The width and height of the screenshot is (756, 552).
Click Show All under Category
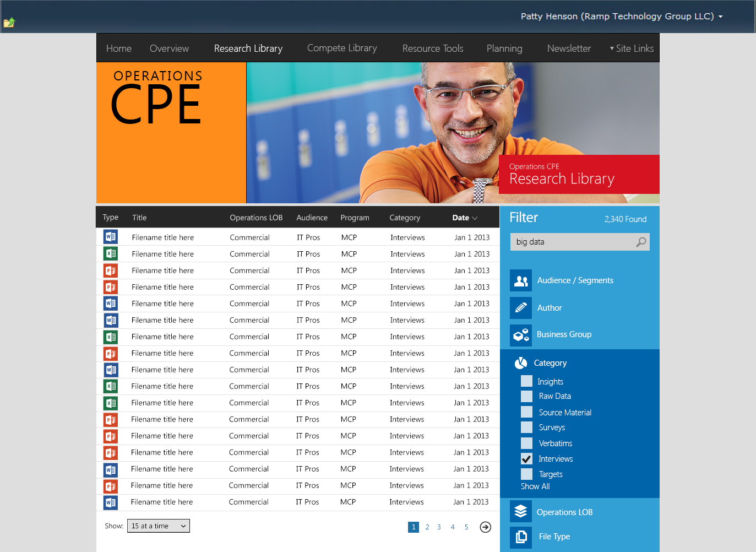click(535, 486)
